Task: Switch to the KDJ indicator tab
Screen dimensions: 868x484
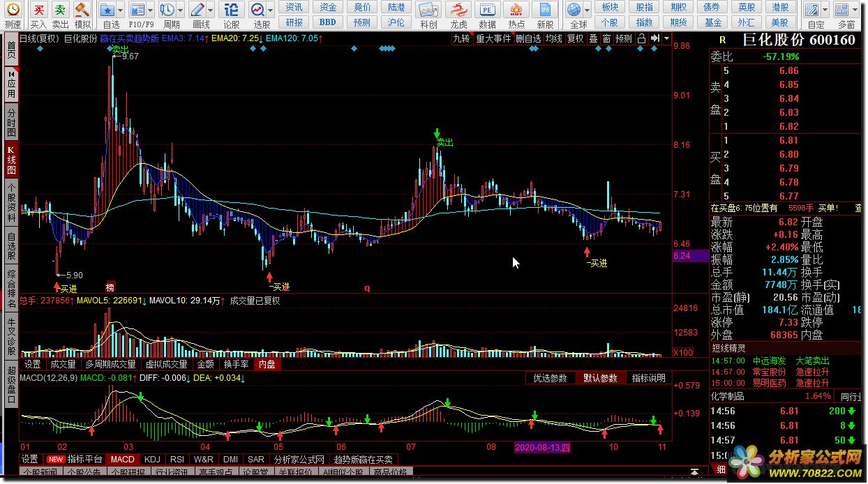Action: click(151, 459)
